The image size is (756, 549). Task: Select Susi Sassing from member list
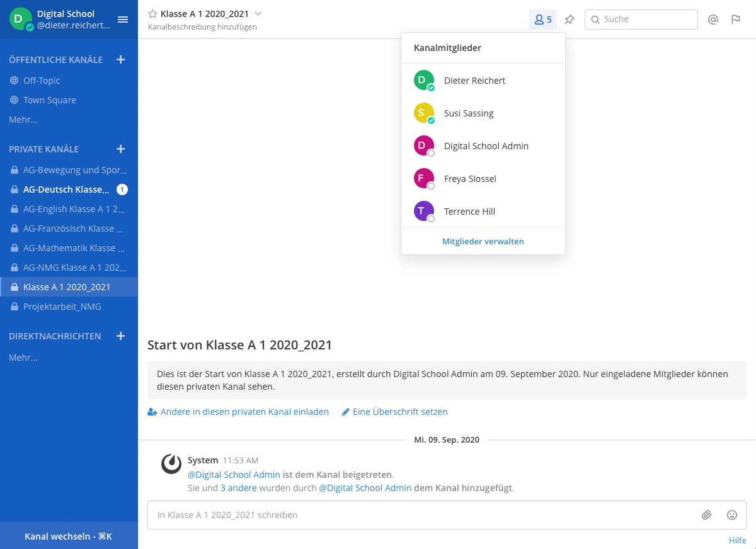coord(469,113)
